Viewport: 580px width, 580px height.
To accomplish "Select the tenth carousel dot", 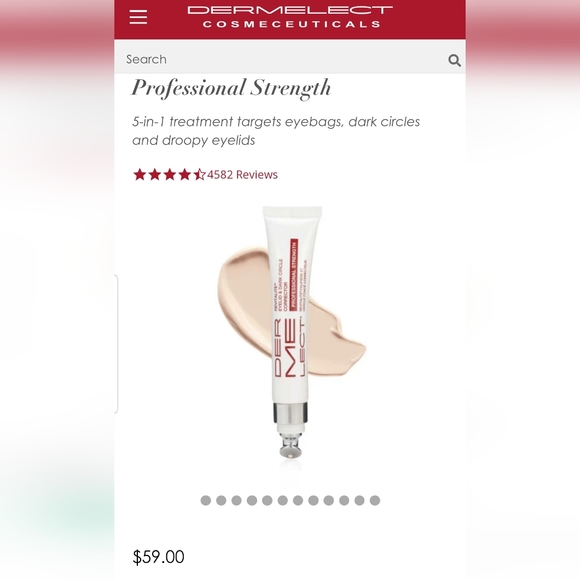I will click(344, 500).
